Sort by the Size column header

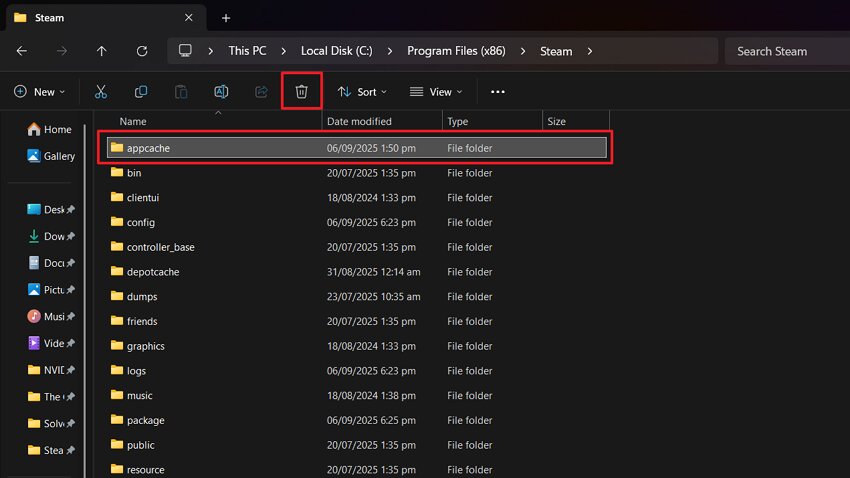point(557,121)
